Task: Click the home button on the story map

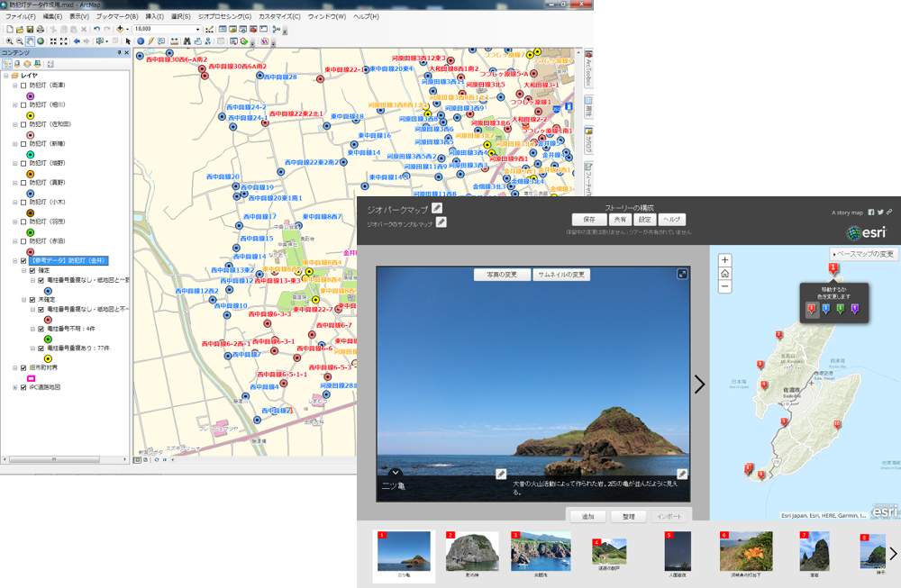Action: tap(724, 275)
